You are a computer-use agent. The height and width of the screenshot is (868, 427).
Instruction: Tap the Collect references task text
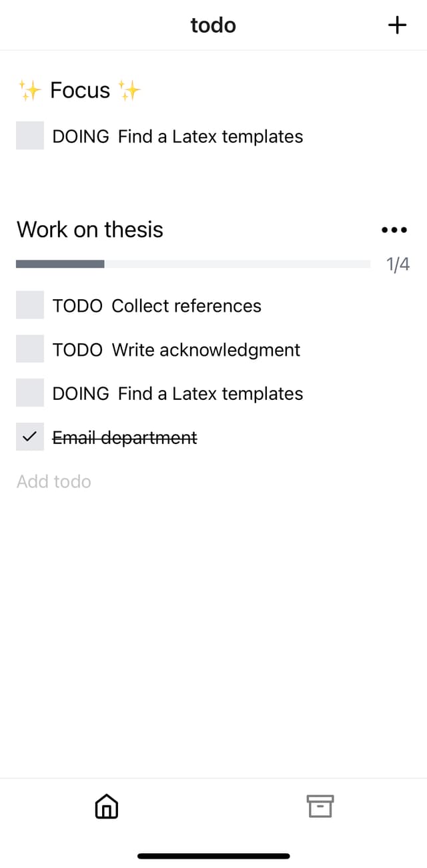[186, 306]
